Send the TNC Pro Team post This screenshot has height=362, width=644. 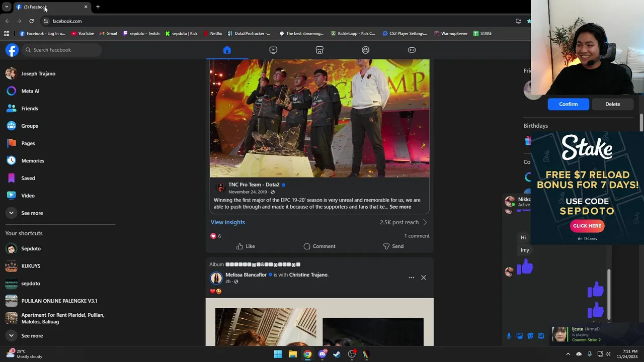pos(393,246)
